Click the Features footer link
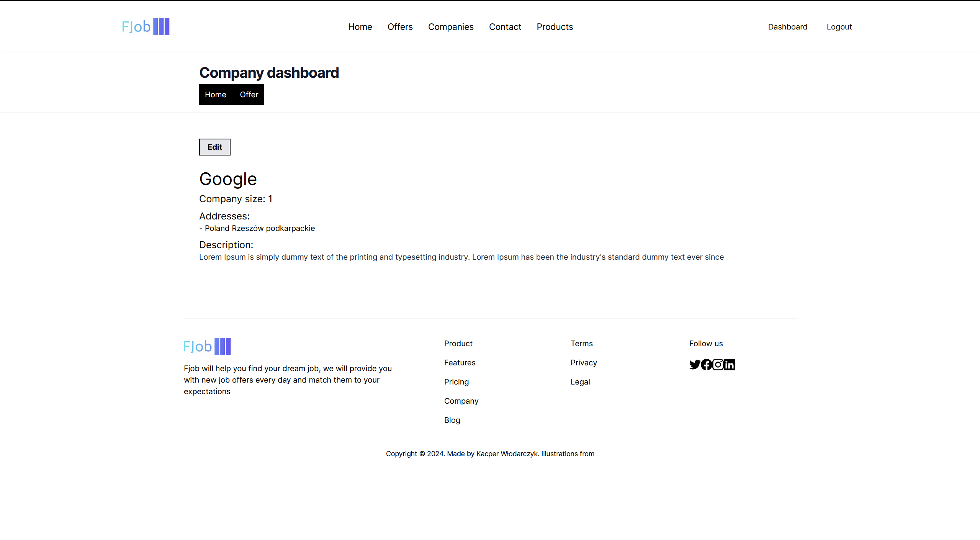 coord(460,363)
